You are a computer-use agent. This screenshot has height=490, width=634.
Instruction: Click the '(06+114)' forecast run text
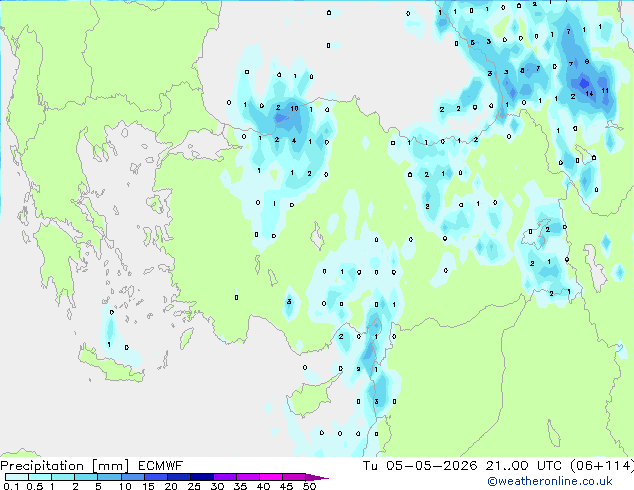(x=602, y=466)
